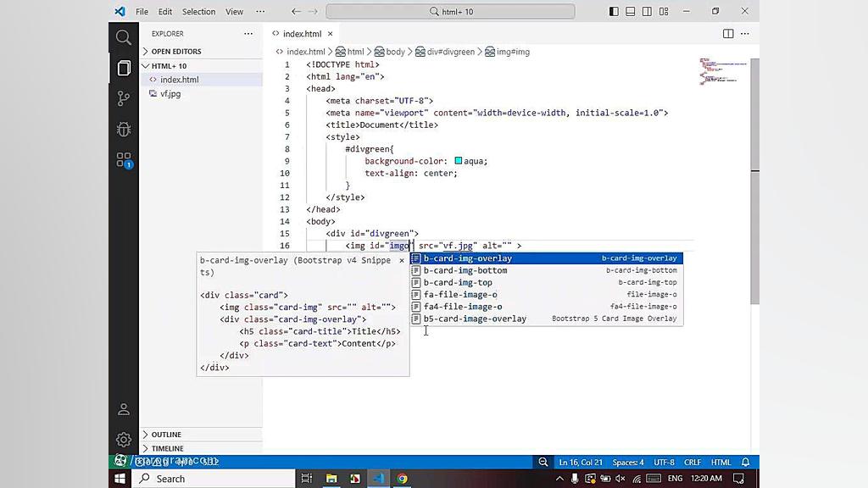Expand the OUTLINE section

[201, 435]
